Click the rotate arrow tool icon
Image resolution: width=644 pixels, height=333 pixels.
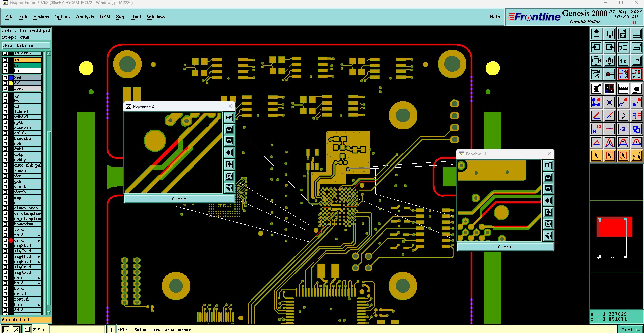coord(623,116)
